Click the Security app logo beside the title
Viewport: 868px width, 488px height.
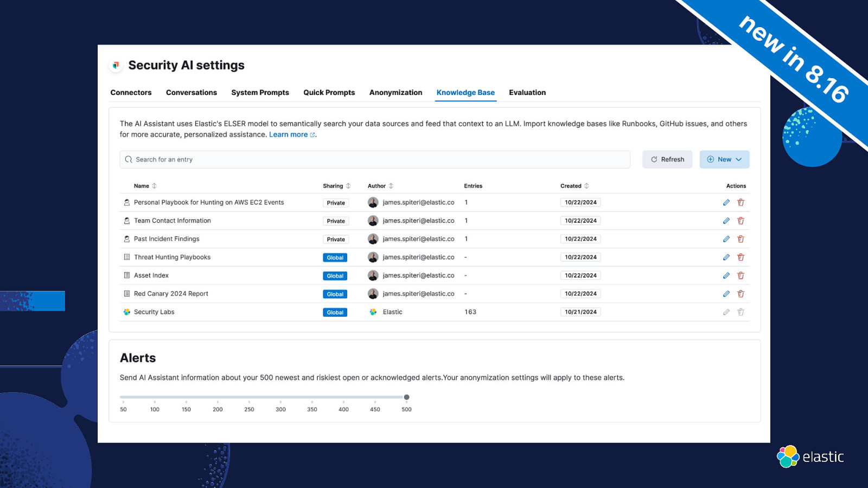[116, 65]
